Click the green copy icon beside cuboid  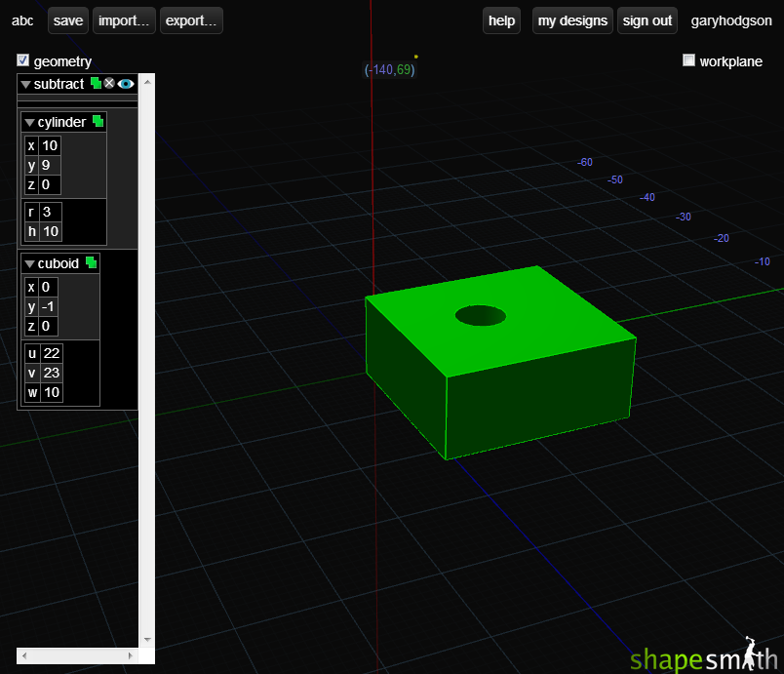click(x=91, y=262)
